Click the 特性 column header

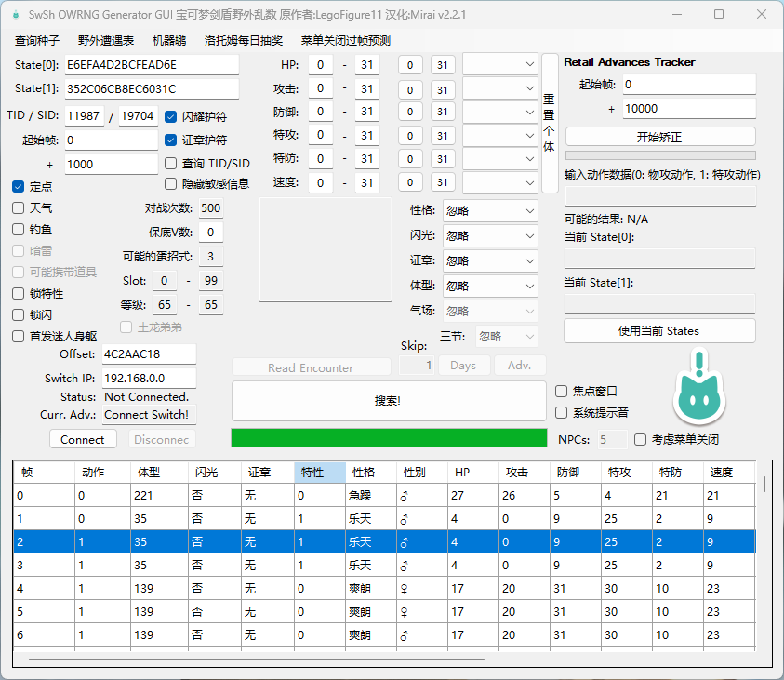[x=319, y=473]
